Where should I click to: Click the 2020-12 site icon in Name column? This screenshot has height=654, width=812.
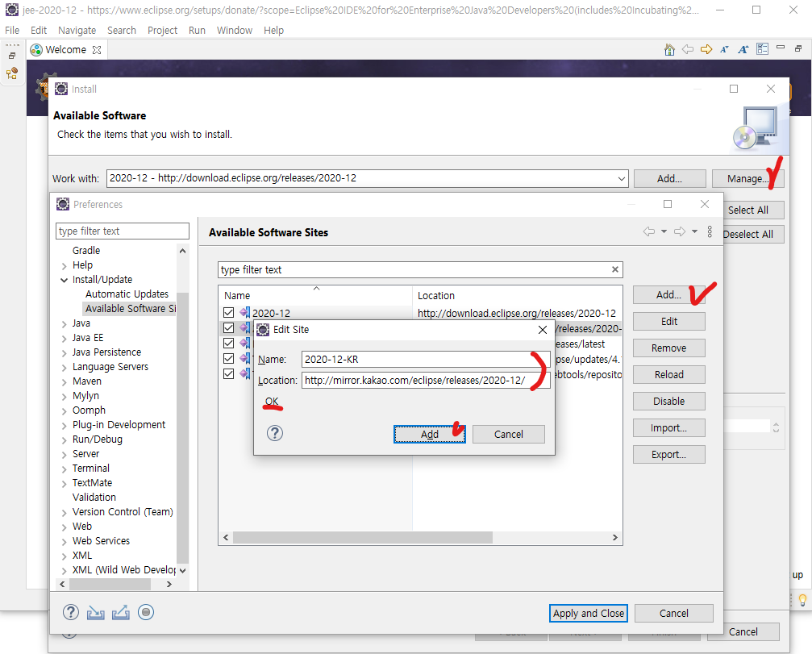(244, 313)
